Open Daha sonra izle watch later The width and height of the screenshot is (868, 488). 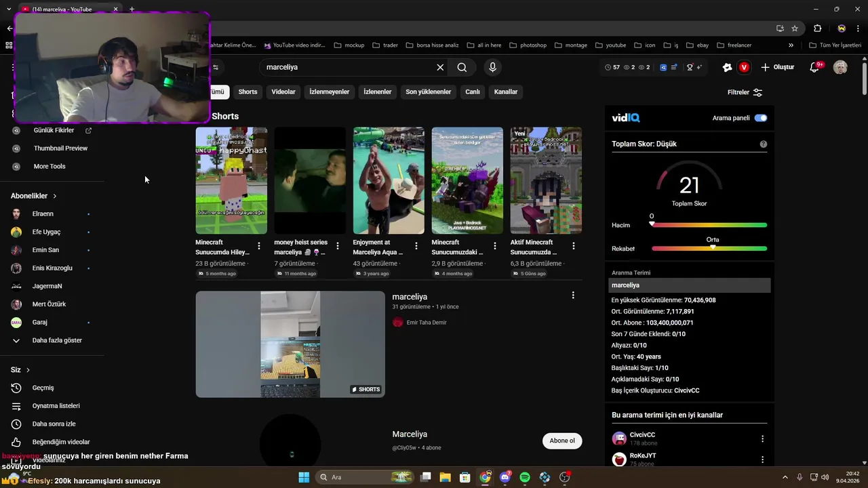click(x=52, y=424)
